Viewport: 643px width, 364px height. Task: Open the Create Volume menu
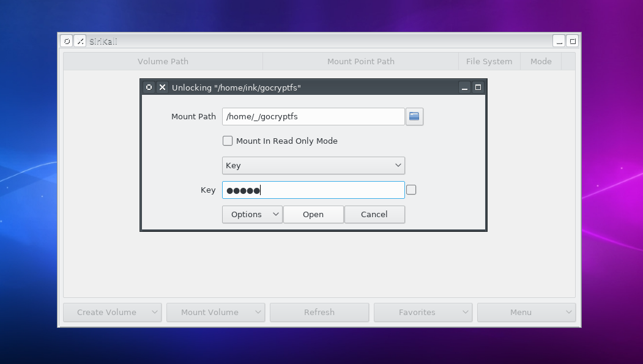pyautogui.click(x=112, y=312)
